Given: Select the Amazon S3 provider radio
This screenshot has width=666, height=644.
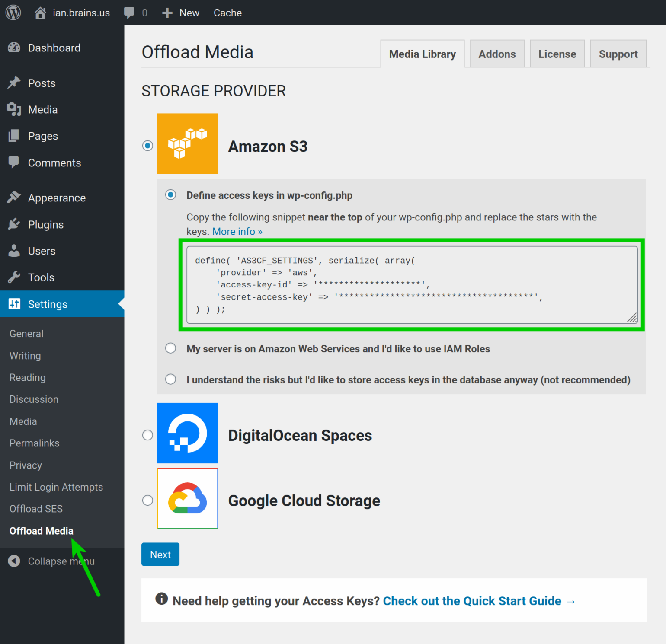Looking at the screenshot, I should [148, 146].
